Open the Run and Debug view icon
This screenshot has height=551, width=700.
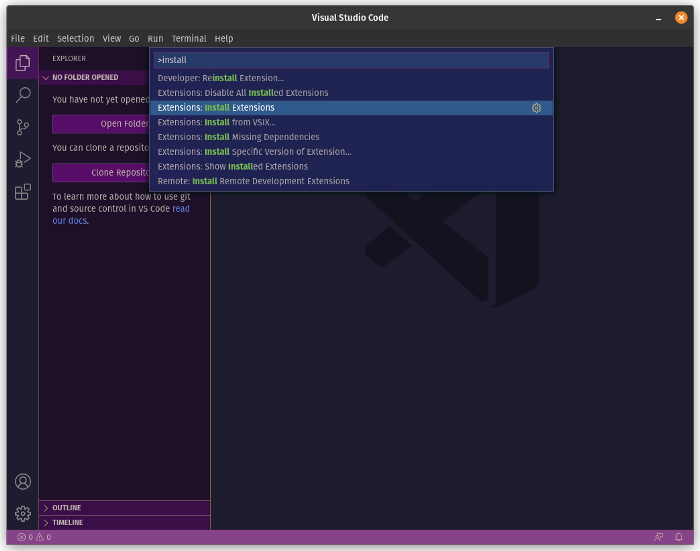(x=22, y=160)
